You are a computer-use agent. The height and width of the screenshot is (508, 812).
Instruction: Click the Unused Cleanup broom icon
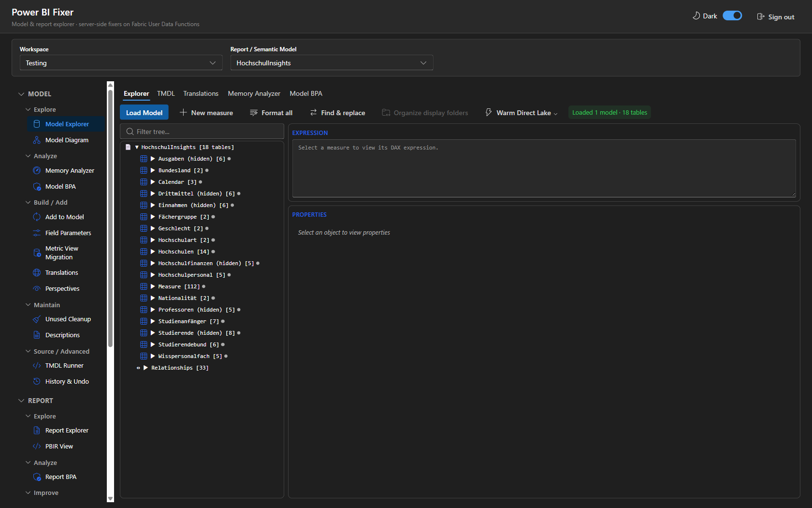37,319
